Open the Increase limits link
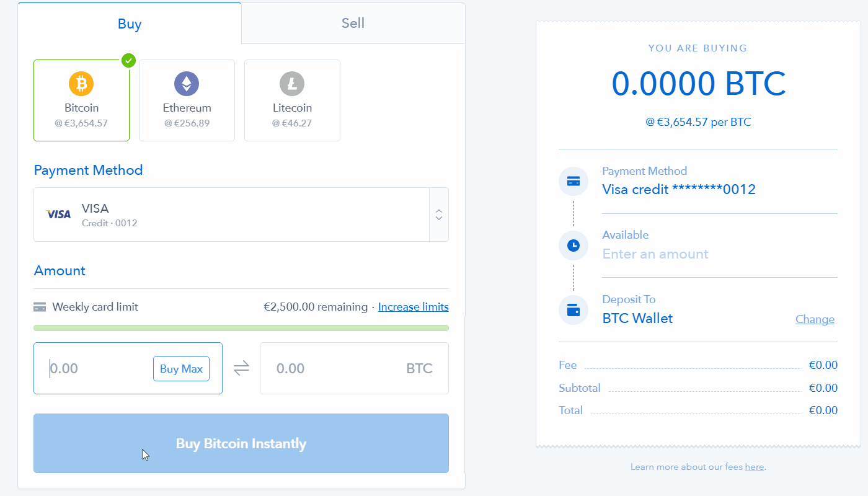The image size is (868, 496). (414, 307)
